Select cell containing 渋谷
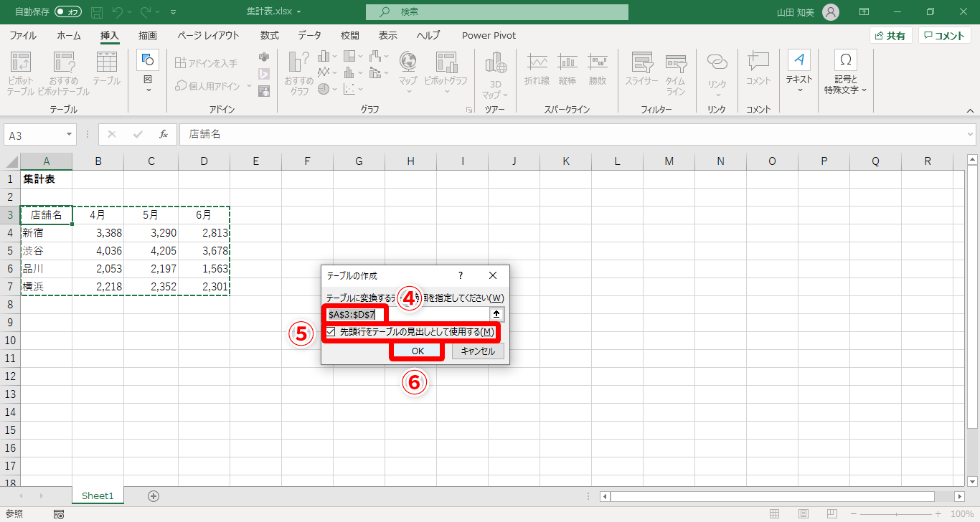Viewport: 980px width, 522px height. coord(47,252)
